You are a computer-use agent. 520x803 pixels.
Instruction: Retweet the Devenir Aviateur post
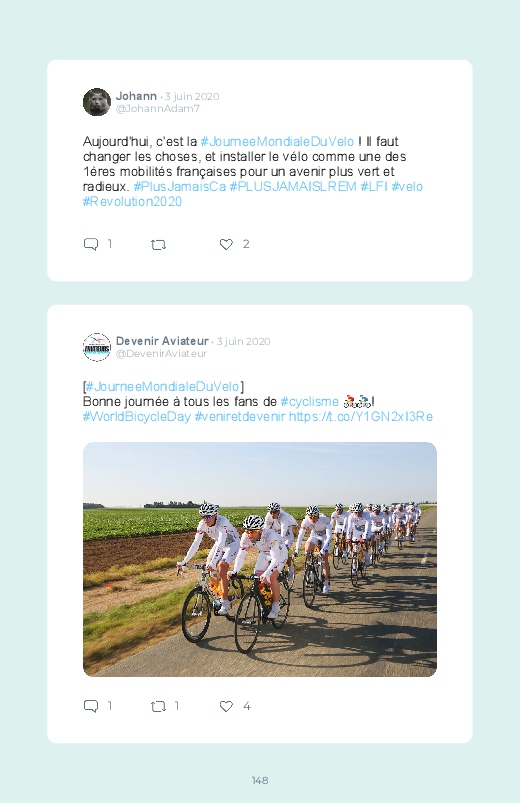point(158,707)
